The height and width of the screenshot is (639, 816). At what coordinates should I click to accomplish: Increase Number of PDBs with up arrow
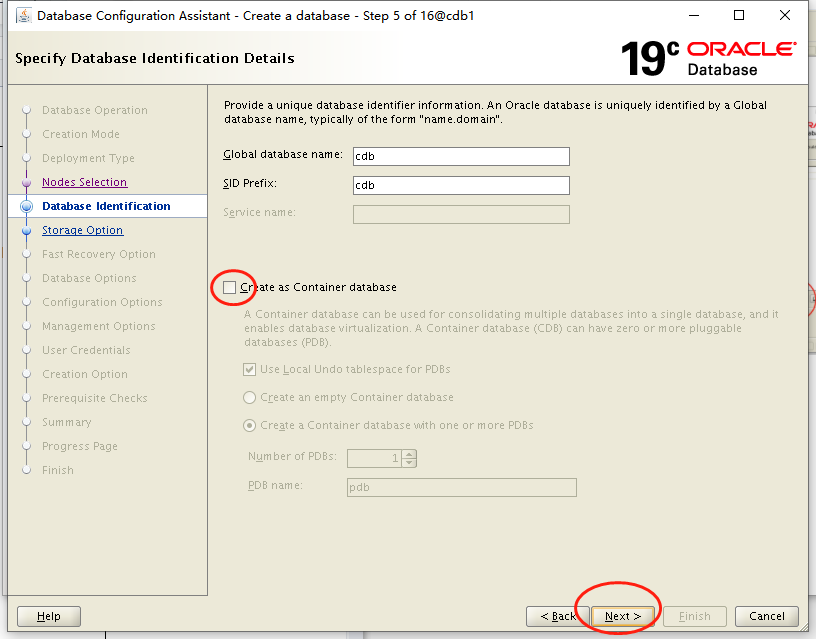(410, 454)
